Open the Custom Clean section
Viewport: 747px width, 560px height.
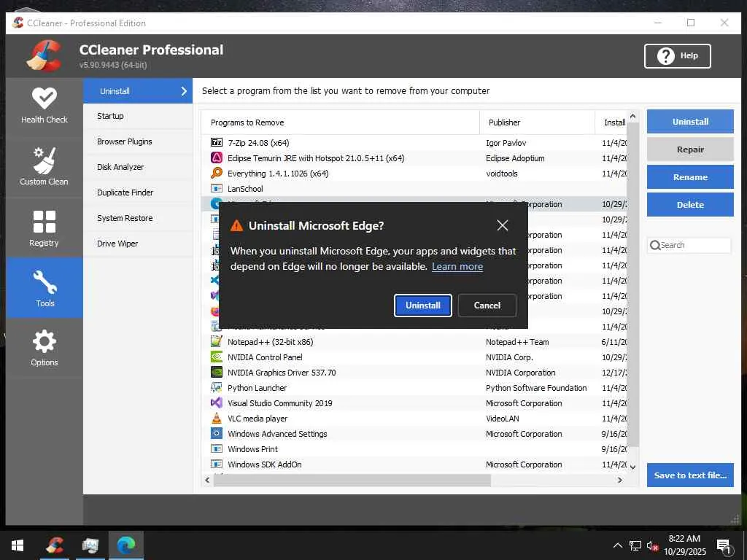(44, 167)
